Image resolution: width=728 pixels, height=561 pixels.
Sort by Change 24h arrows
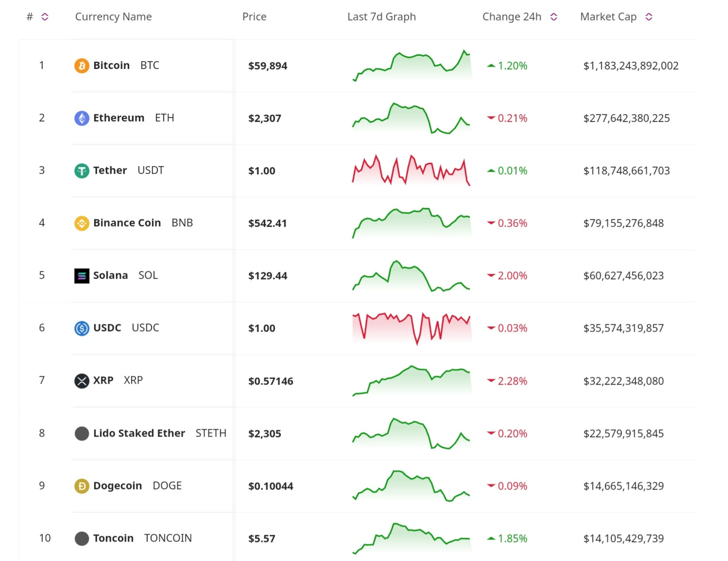[x=554, y=17]
